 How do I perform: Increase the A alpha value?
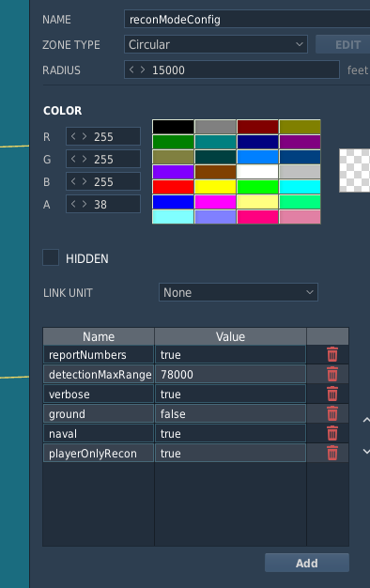coord(85,204)
